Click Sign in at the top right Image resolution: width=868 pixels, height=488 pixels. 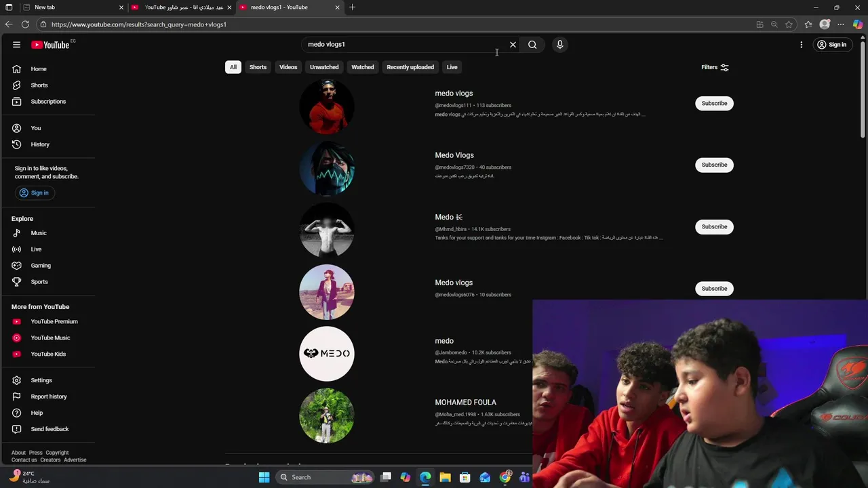[x=831, y=45]
